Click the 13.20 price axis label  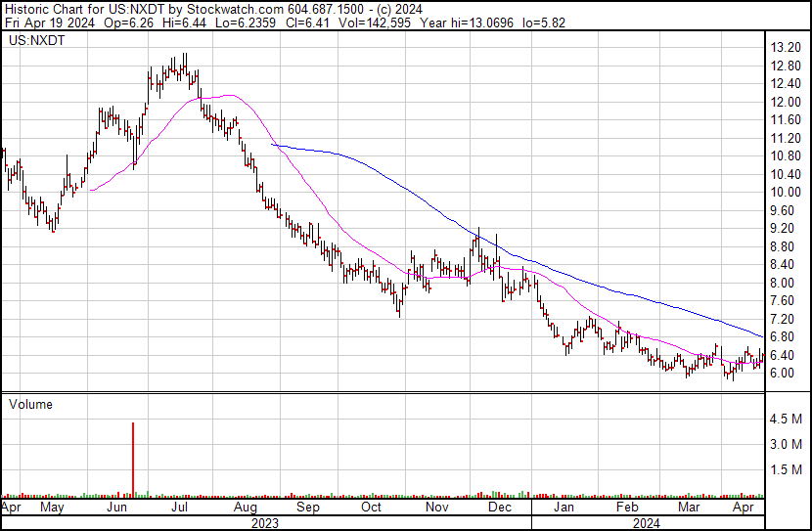[786, 48]
